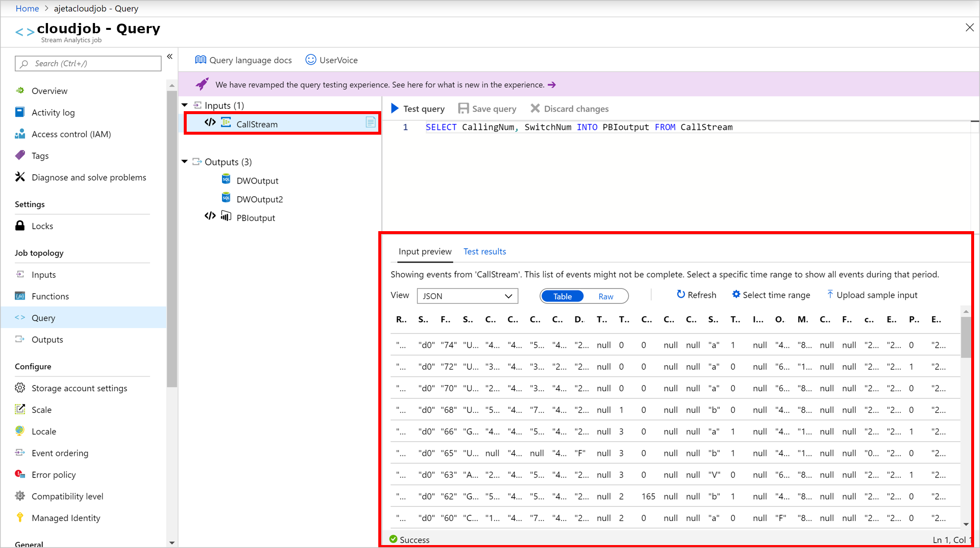Select the Test results tab
This screenshot has width=980, height=548.
pos(485,252)
